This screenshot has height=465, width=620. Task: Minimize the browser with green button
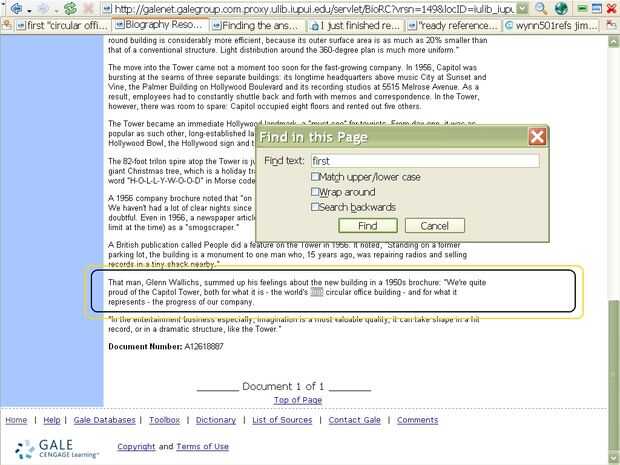pos(582,8)
